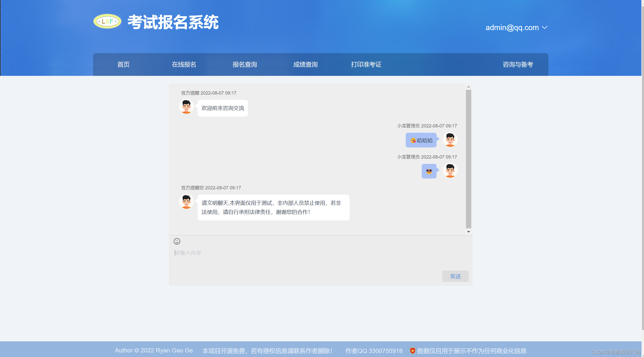
Task: Expand the admin@qq.com account dropdown
Action: [x=512, y=28]
